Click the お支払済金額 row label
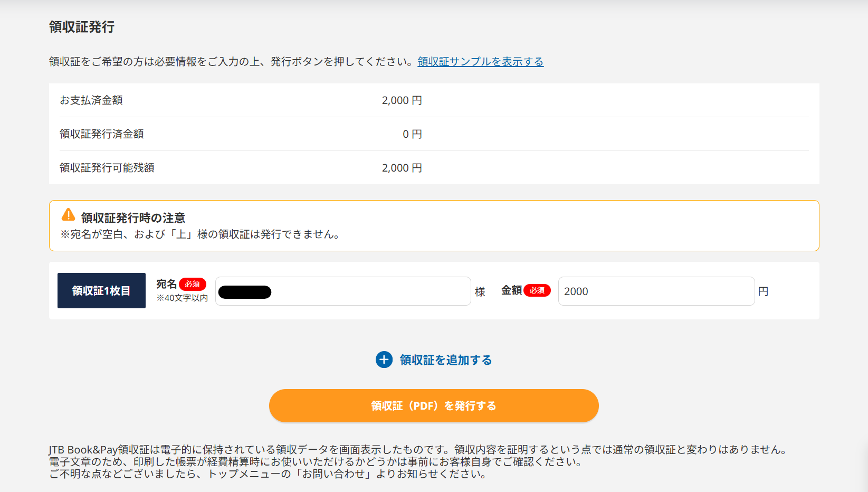The image size is (868, 492). (x=91, y=100)
